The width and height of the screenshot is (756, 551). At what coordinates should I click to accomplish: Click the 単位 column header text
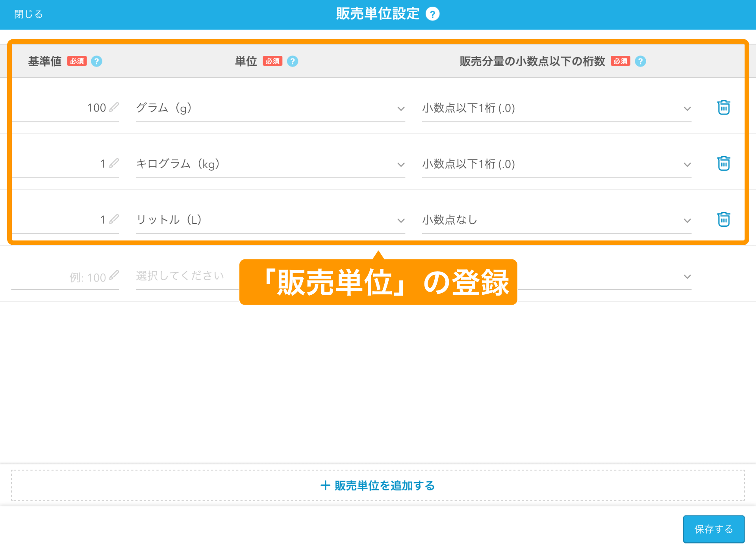(246, 61)
